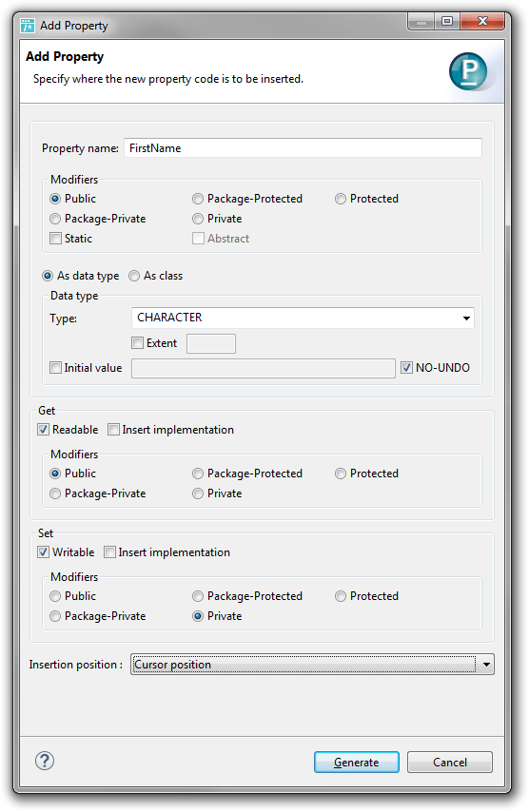Tick the Extent checkbox
The image size is (529, 812).
click(x=137, y=343)
